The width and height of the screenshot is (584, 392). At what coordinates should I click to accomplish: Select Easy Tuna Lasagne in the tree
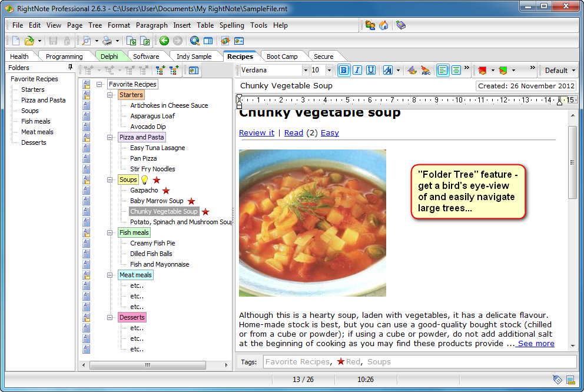[158, 148]
